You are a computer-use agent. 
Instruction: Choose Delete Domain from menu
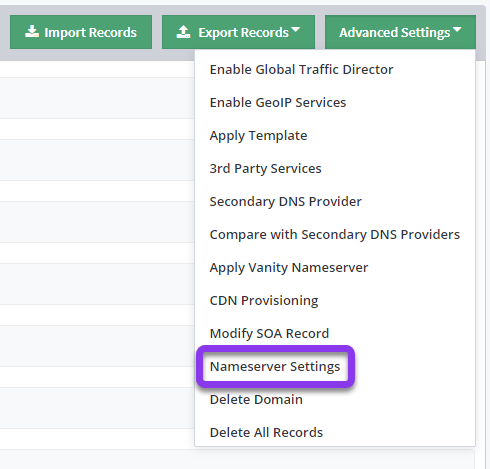[256, 399]
